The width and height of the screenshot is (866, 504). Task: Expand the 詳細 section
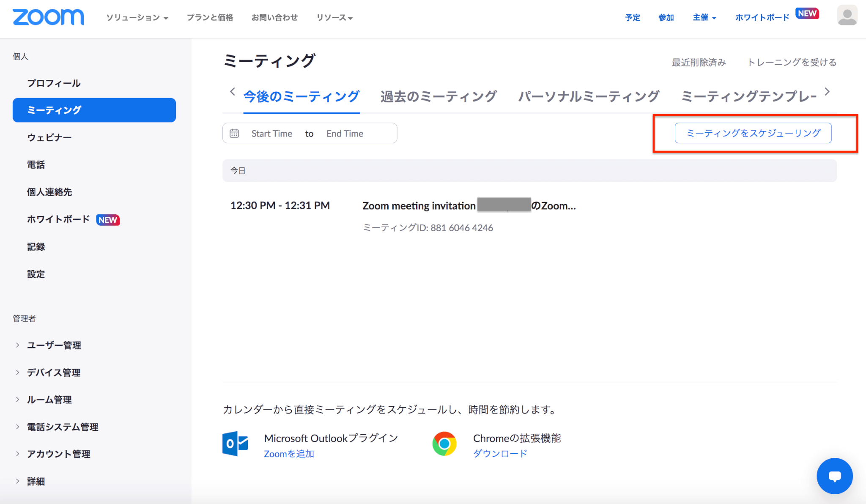point(36,481)
